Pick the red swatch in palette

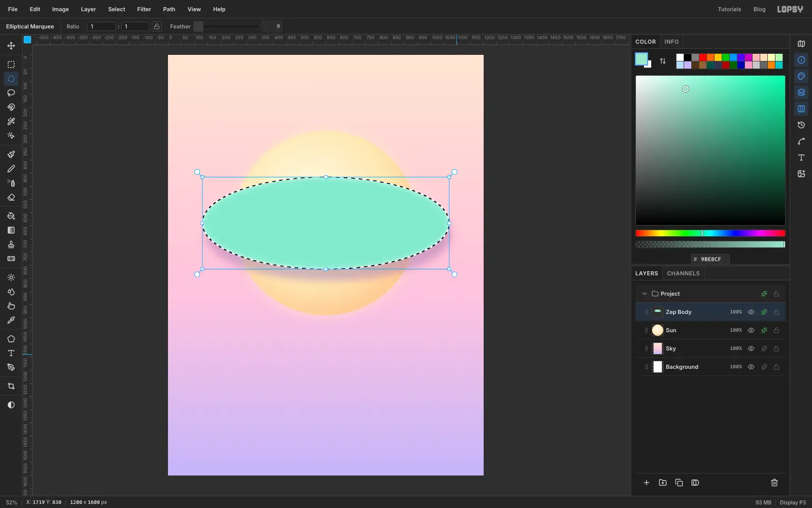click(x=703, y=57)
